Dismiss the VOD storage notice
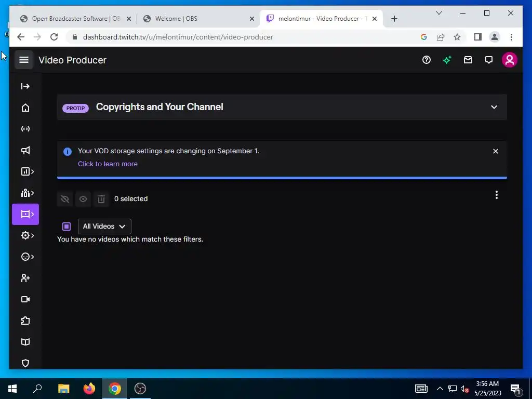The width and height of the screenshot is (532, 399). (495, 151)
